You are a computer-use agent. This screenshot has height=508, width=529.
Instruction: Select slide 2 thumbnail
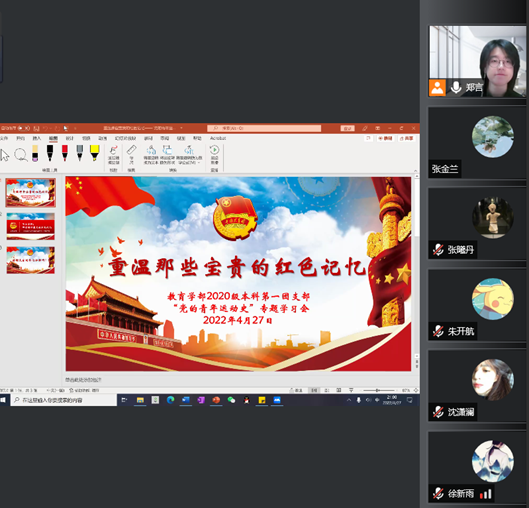[x=30, y=226]
